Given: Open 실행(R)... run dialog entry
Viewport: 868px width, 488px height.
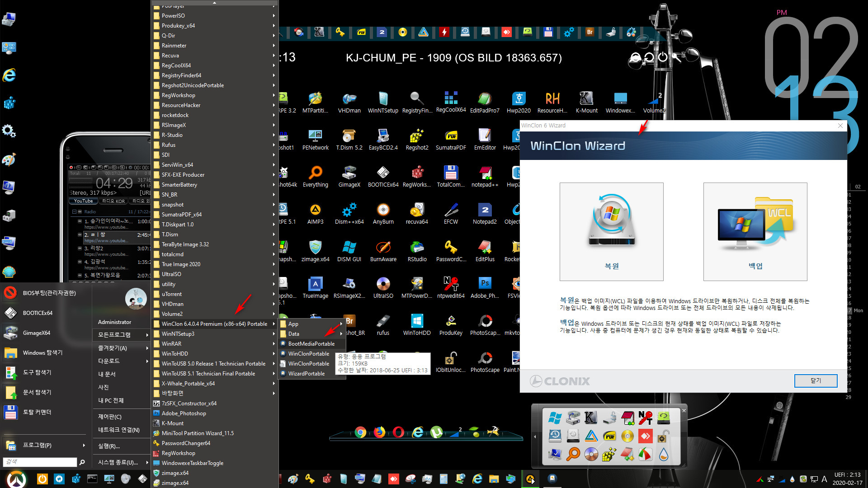Looking at the screenshot, I should (122, 446).
